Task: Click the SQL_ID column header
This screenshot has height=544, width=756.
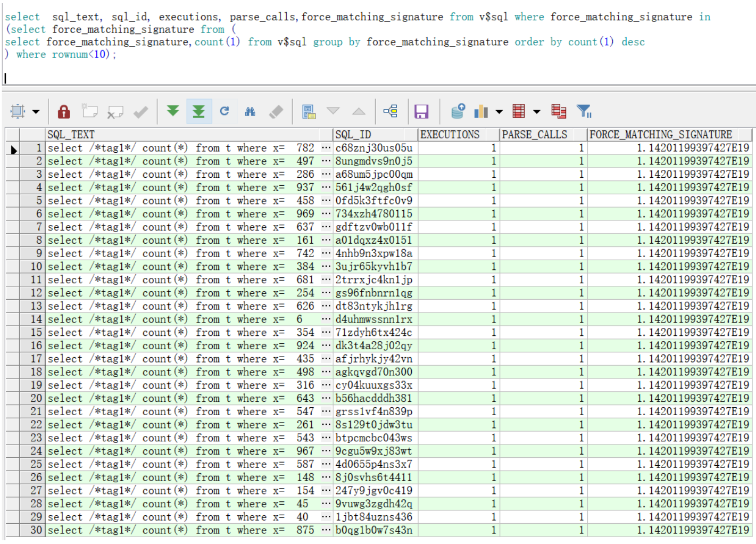Action: (376, 135)
